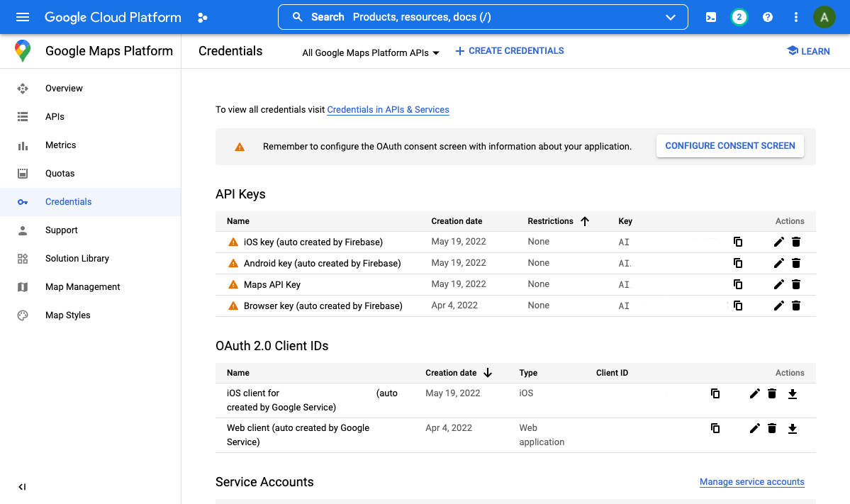Edit the Android key (auto created by Firebase)
Viewport: 850px width, 504px height.
779,263
